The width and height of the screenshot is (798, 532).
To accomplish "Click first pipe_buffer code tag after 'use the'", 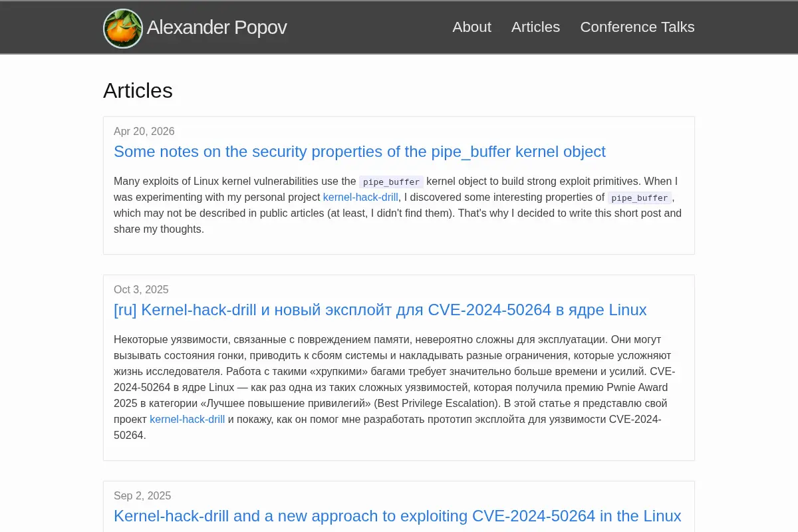I will 392,182.
